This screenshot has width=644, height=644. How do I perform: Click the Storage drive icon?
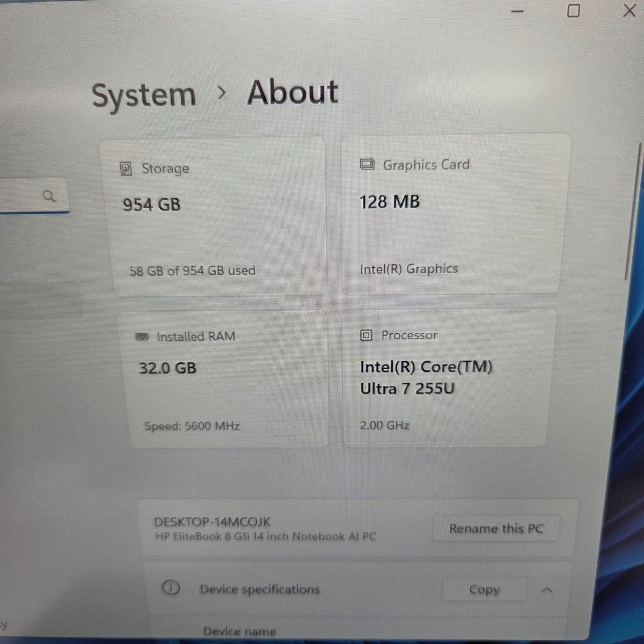(126, 169)
